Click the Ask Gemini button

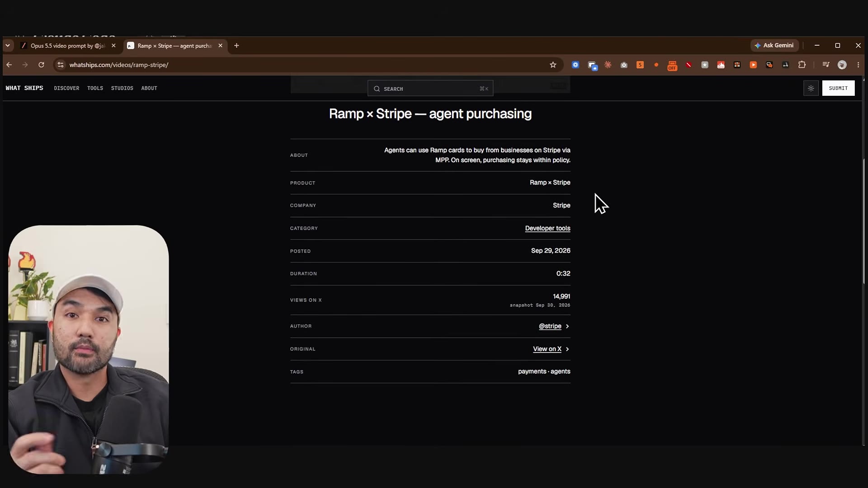coord(774,45)
